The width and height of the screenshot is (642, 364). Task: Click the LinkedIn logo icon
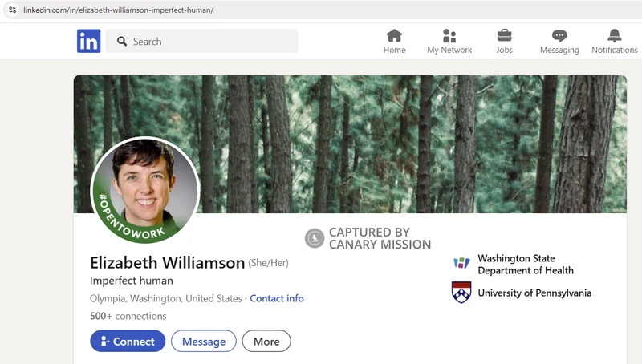pyautogui.click(x=88, y=41)
